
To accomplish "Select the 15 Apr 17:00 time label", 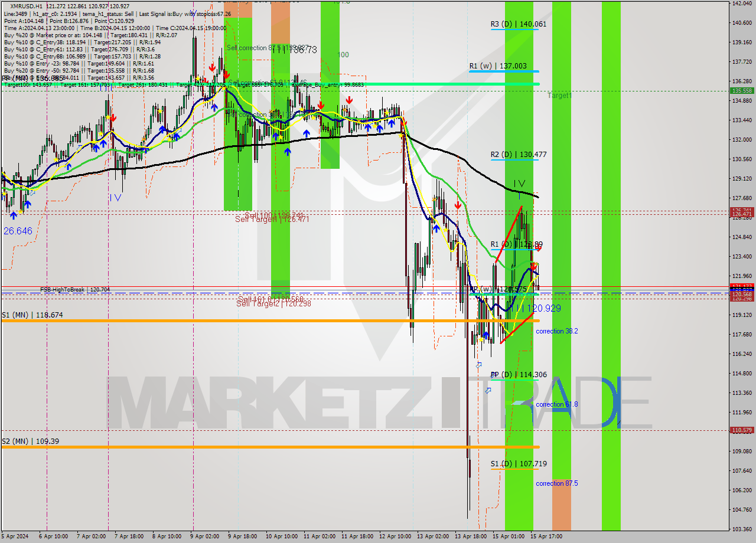I will tap(547, 537).
